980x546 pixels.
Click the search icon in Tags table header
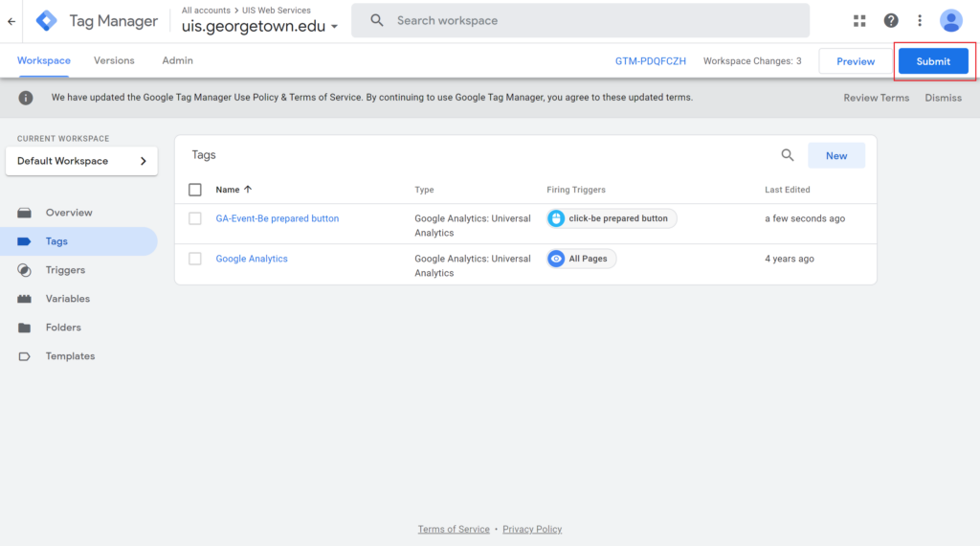click(788, 155)
